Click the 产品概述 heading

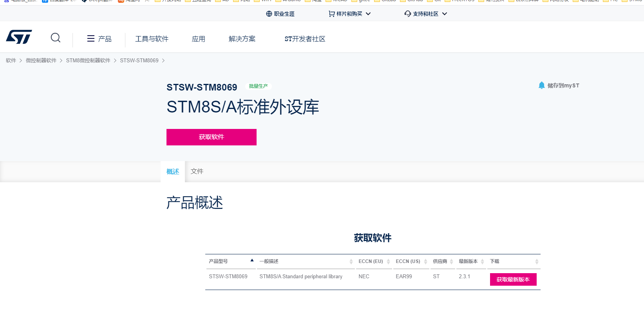tap(195, 203)
